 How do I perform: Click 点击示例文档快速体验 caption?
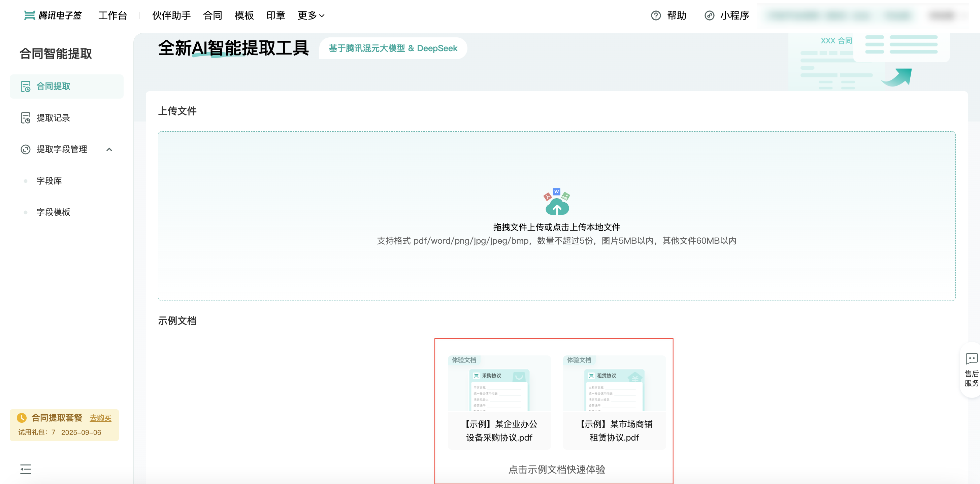557,470
